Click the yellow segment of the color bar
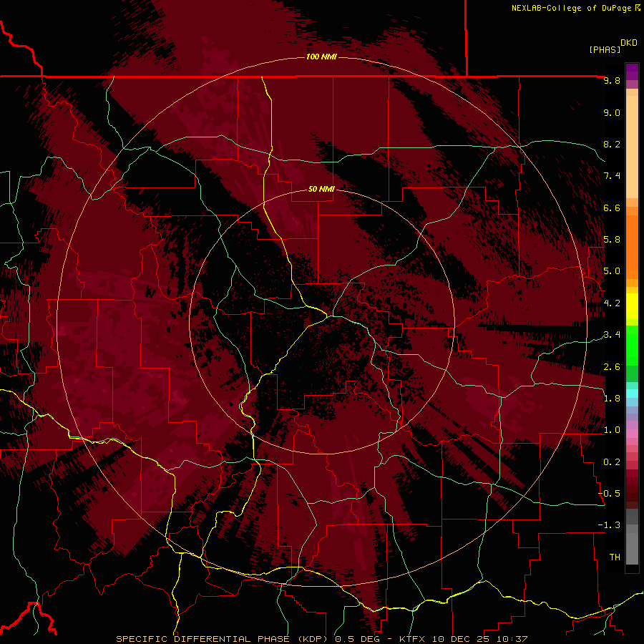 pos(632,306)
